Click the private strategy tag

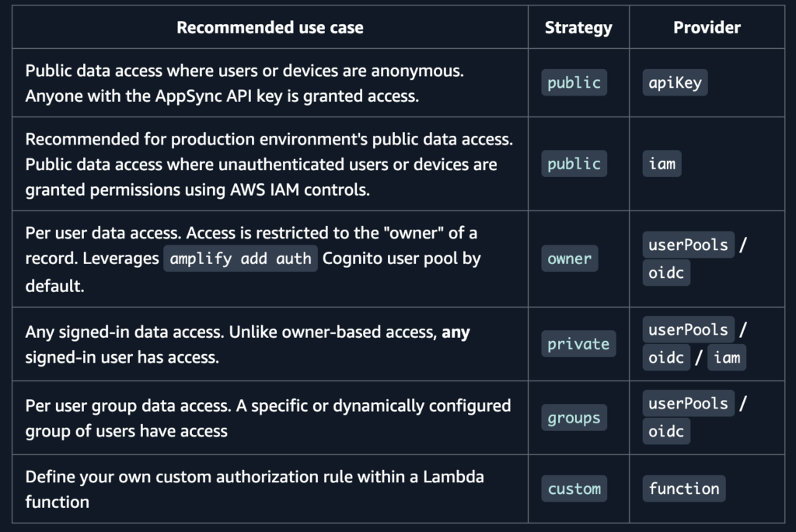click(578, 344)
